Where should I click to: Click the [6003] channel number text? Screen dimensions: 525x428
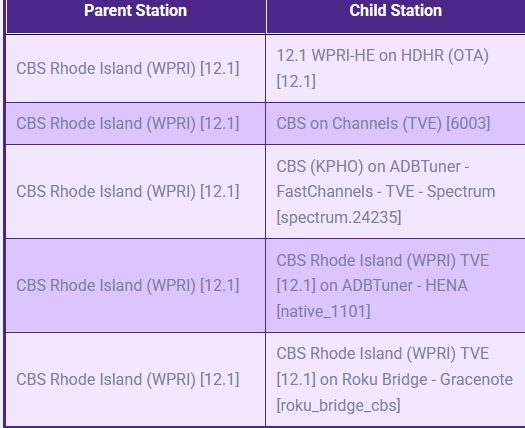468,124
